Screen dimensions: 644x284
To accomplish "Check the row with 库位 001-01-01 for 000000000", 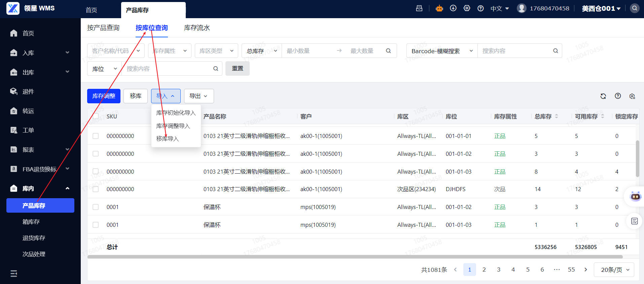I will 96,136.
